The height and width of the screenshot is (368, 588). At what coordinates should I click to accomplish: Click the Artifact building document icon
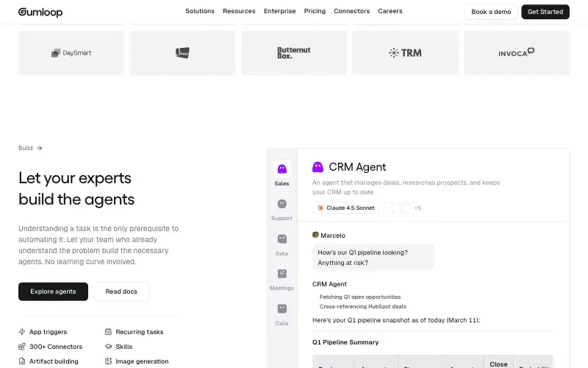pyautogui.click(x=22, y=361)
